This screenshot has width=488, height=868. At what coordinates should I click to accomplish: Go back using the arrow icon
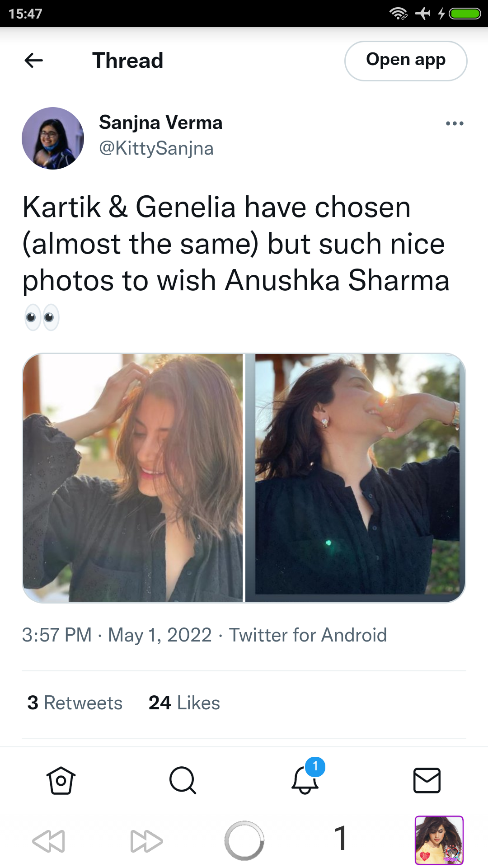pos(34,60)
